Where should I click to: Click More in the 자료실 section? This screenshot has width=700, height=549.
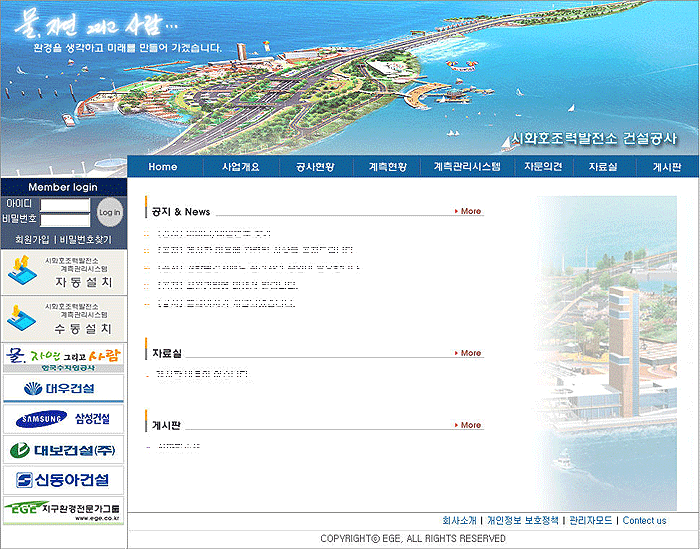click(468, 353)
